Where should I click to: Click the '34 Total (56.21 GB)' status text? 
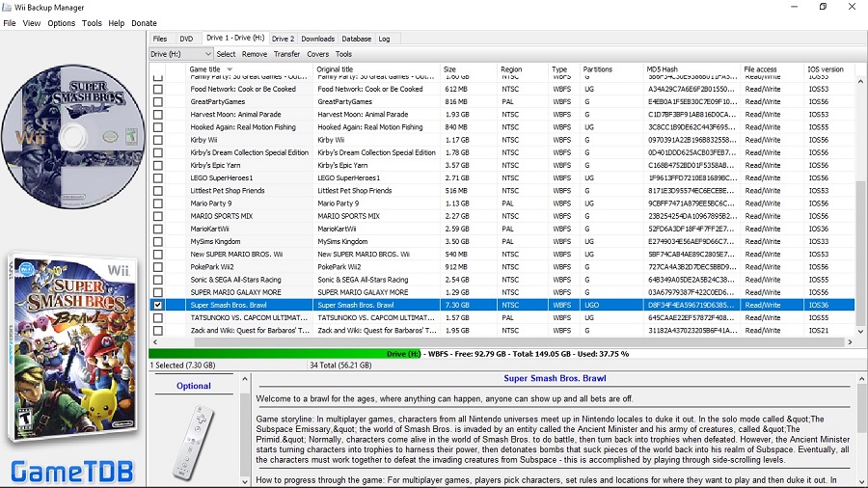point(340,366)
